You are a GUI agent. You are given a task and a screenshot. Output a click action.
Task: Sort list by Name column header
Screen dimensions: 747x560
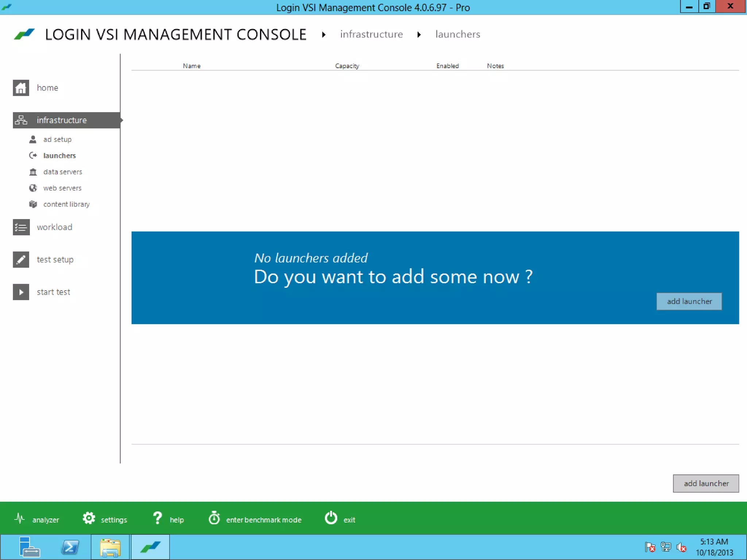(191, 66)
